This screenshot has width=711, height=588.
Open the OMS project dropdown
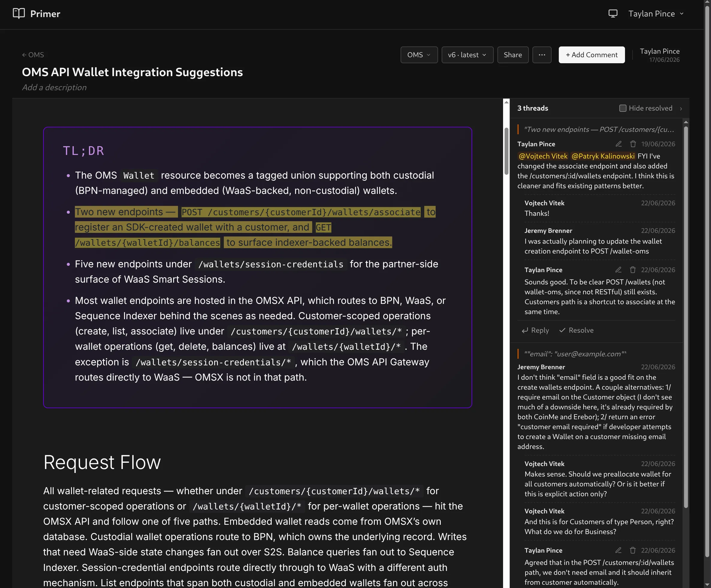(419, 55)
